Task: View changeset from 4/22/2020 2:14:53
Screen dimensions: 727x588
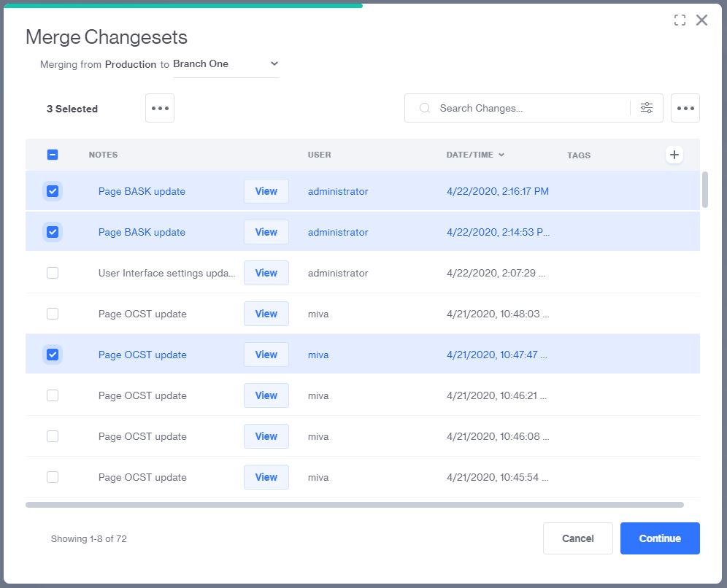Action: tap(266, 232)
